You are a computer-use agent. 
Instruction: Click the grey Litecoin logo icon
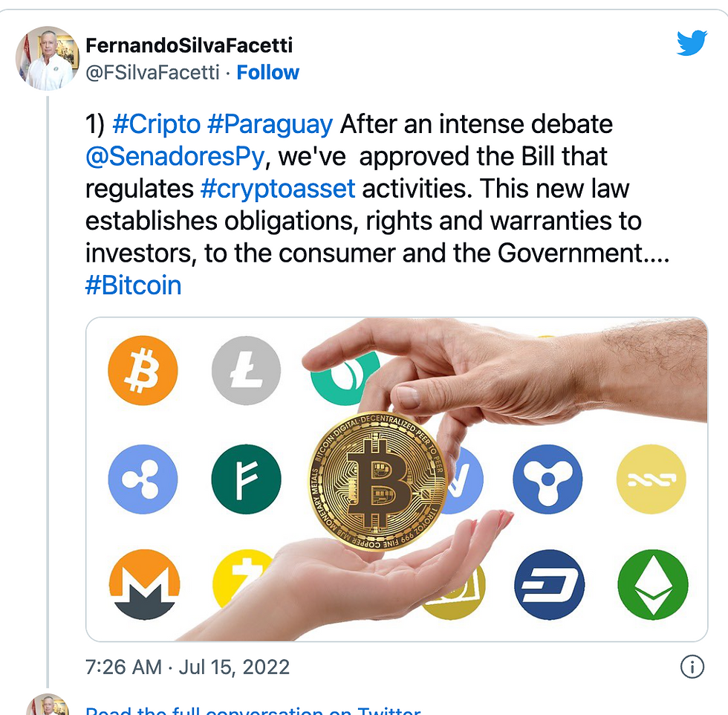click(246, 370)
